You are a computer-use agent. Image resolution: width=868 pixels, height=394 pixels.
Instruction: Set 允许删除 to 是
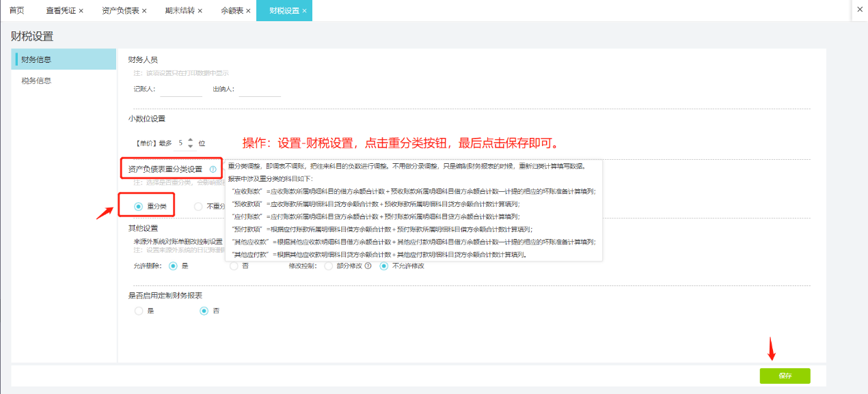173,266
